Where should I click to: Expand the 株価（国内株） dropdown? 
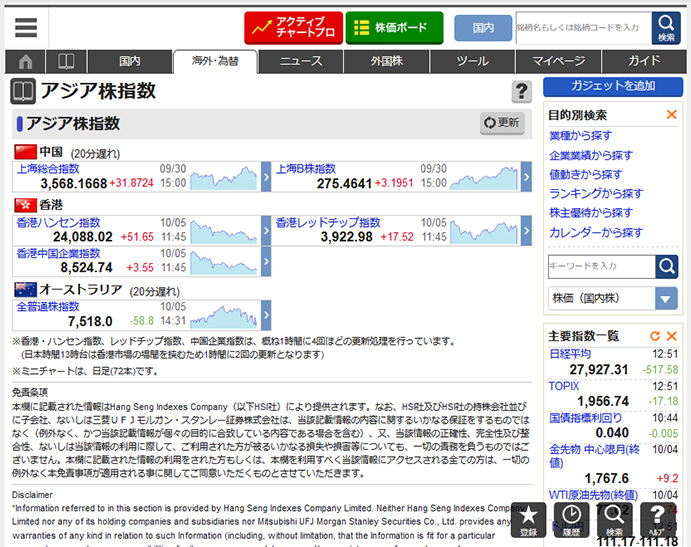pyautogui.click(x=613, y=298)
